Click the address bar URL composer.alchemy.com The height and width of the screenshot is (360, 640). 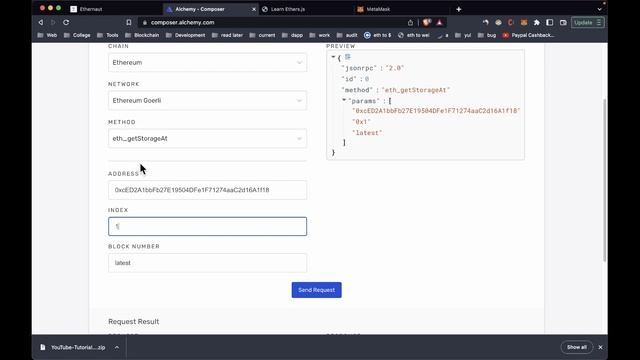point(182,22)
